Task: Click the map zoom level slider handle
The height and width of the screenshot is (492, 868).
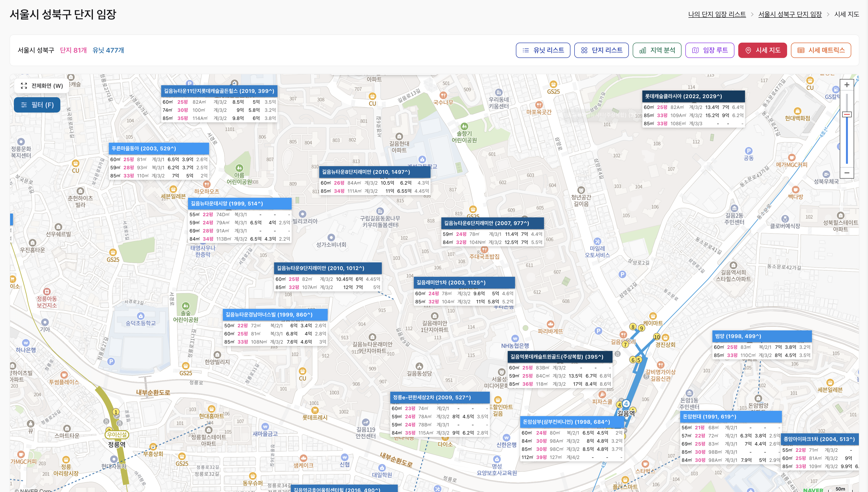Action: pyautogui.click(x=846, y=114)
